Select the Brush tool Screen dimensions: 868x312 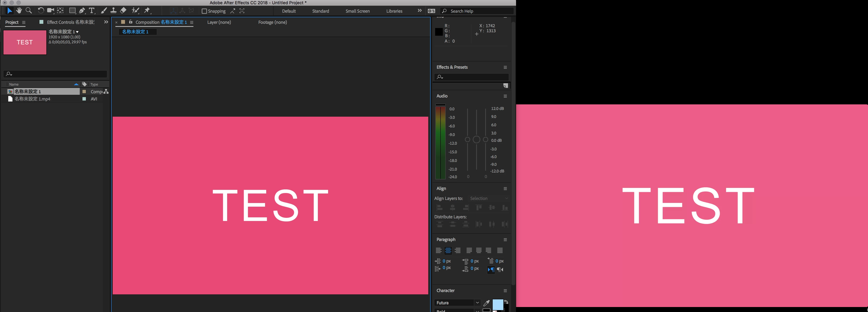tap(104, 11)
